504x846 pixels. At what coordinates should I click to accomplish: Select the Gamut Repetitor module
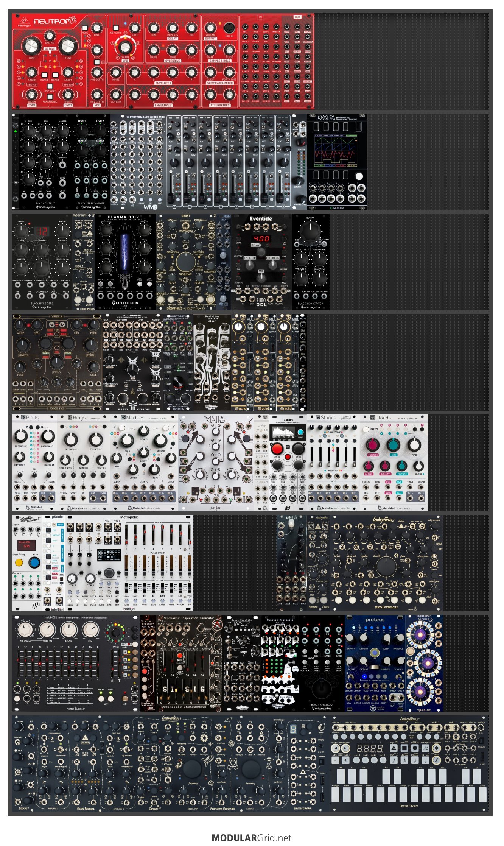243,663
